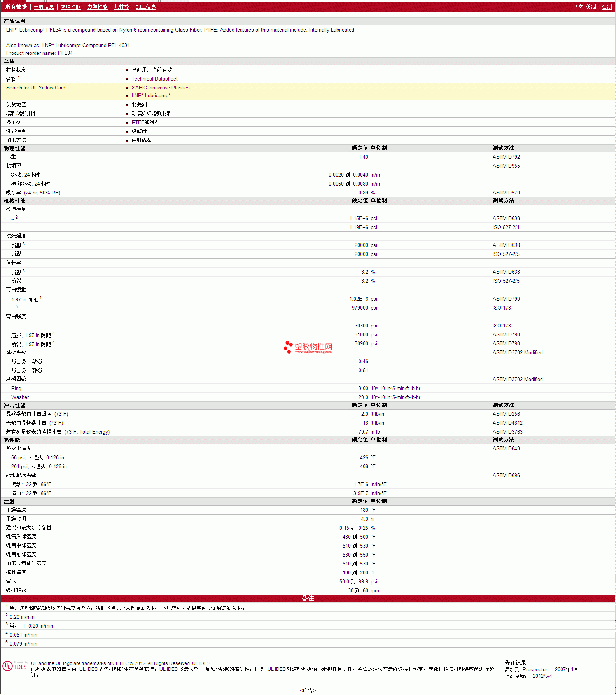Select dynamic friction coefficient 0.46
Image resolution: width=616 pixels, height=695 pixels.
[363, 361]
